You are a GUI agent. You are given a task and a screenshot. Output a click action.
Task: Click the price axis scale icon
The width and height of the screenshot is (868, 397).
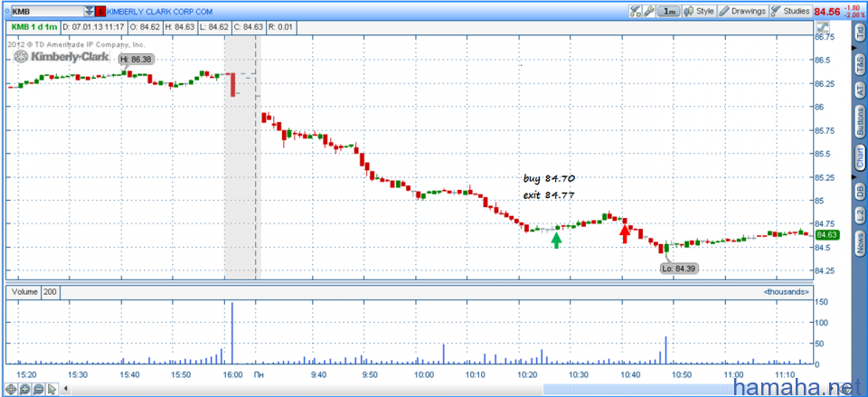tap(823, 28)
